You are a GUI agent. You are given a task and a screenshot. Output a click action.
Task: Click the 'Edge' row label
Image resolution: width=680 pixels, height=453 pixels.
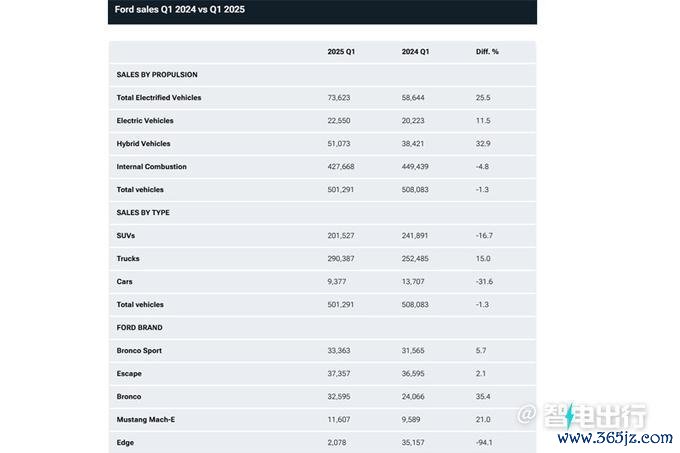[x=125, y=442]
